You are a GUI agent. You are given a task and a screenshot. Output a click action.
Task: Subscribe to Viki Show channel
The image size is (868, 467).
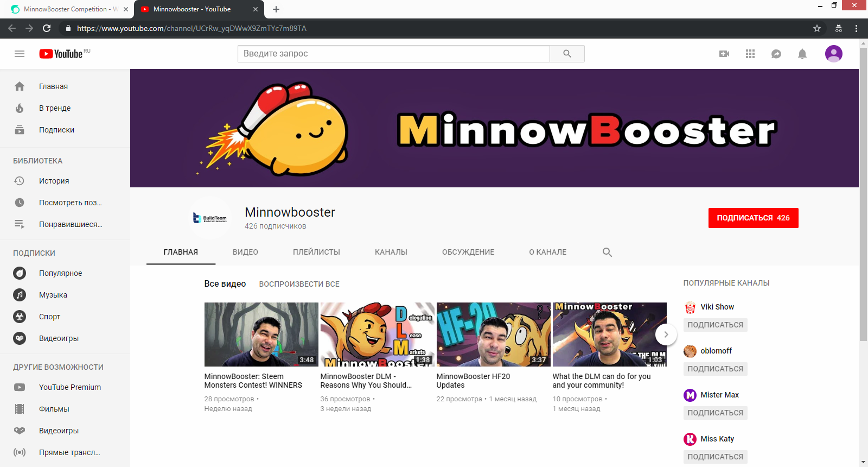point(715,325)
